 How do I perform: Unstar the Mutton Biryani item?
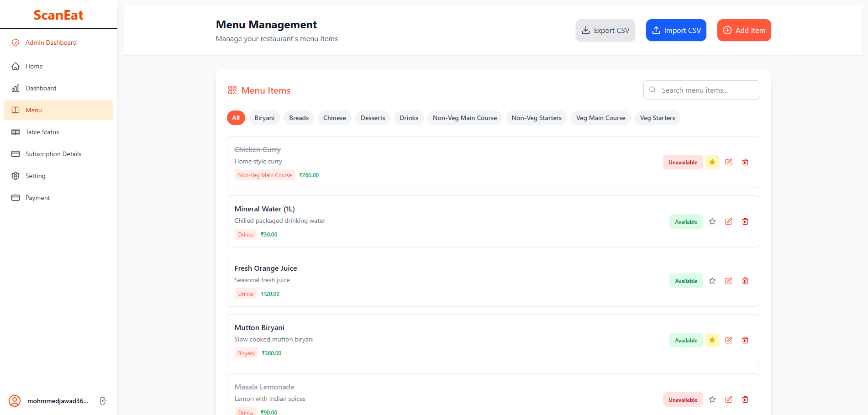click(x=712, y=340)
